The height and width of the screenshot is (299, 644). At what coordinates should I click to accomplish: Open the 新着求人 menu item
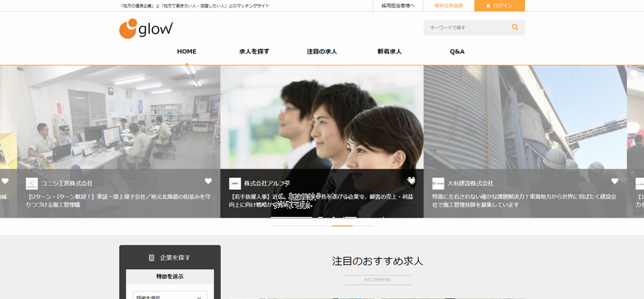point(390,51)
